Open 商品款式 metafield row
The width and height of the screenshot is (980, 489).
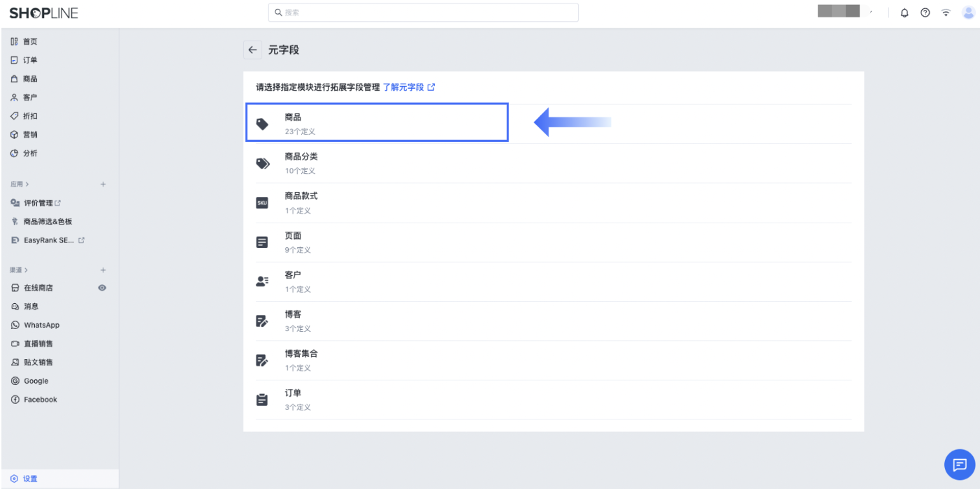[554, 203]
